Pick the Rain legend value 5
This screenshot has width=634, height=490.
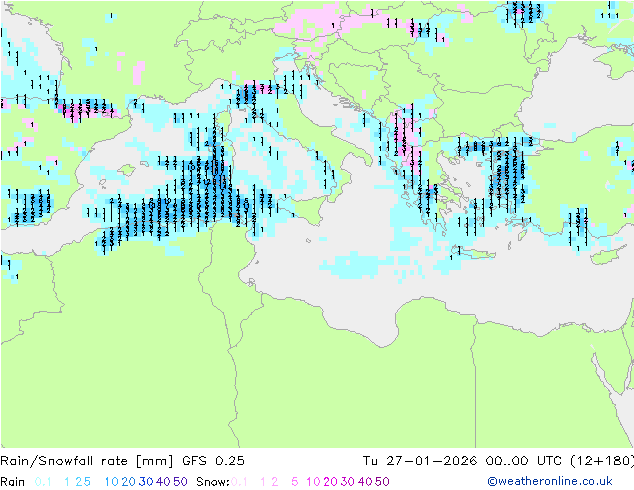coord(87,482)
